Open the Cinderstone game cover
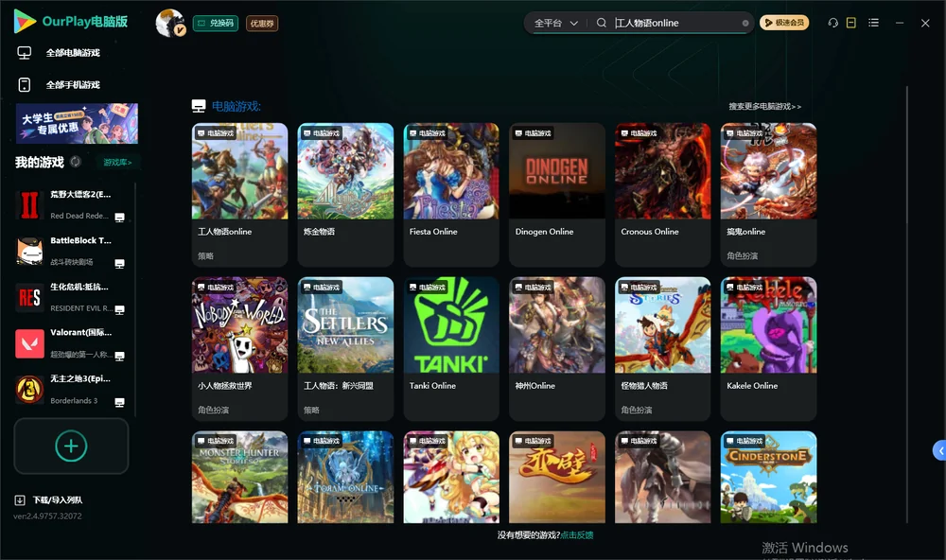The height and width of the screenshot is (560, 946). (768, 477)
